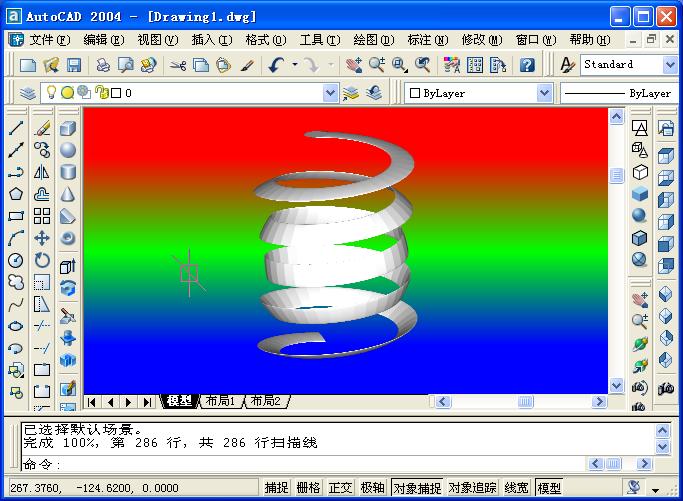Viewport: 683px width, 501px height.
Task: Switch to the 布局2 layout tab
Action: pos(266,401)
